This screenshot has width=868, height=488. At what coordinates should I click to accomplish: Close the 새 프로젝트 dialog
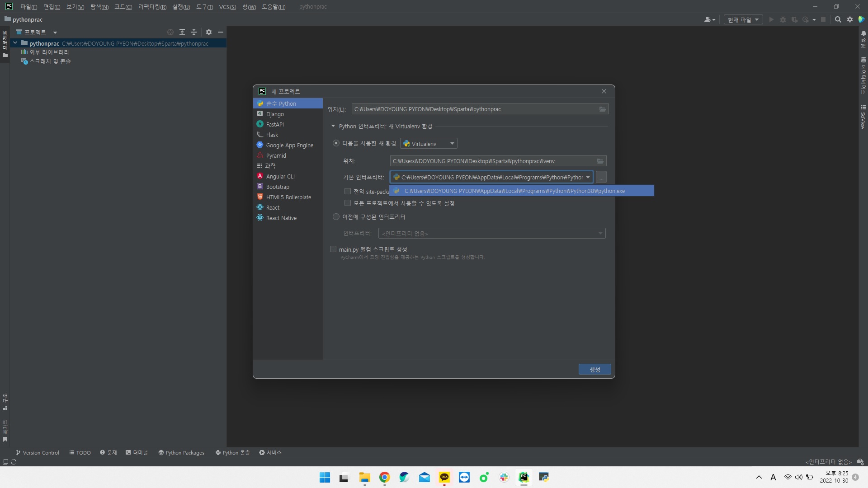pos(604,91)
